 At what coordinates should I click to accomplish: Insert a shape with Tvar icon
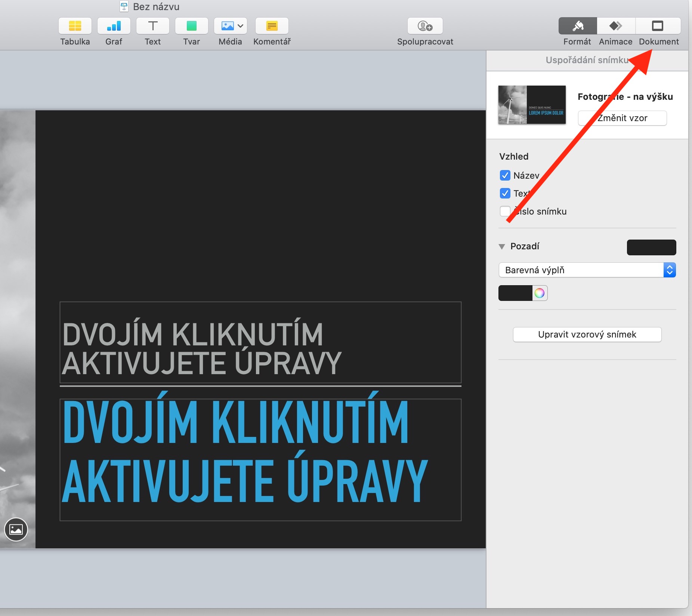click(192, 26)
